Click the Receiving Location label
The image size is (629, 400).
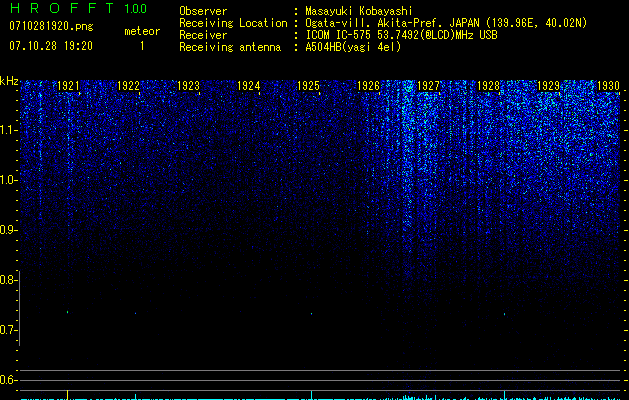pos(233,23)
